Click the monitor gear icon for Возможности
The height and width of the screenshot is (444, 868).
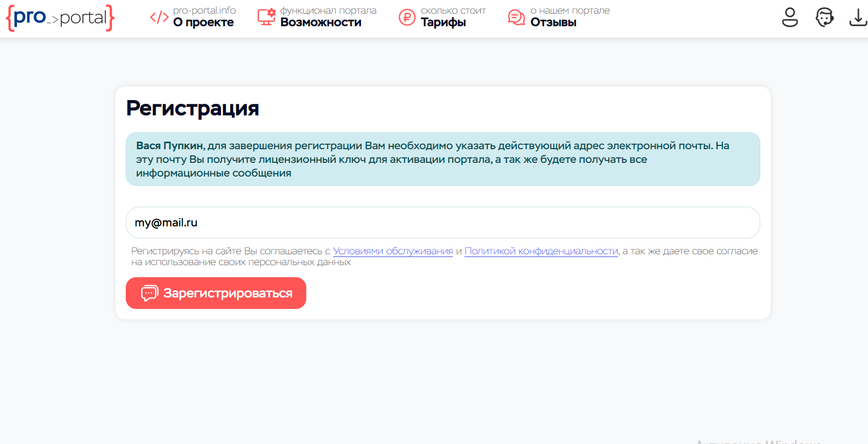point(266,17)
